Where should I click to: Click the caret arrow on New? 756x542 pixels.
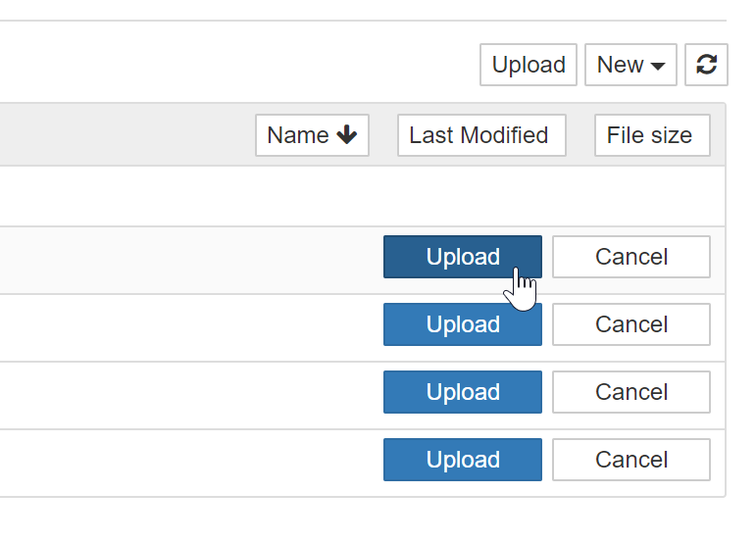click(658, 66)
